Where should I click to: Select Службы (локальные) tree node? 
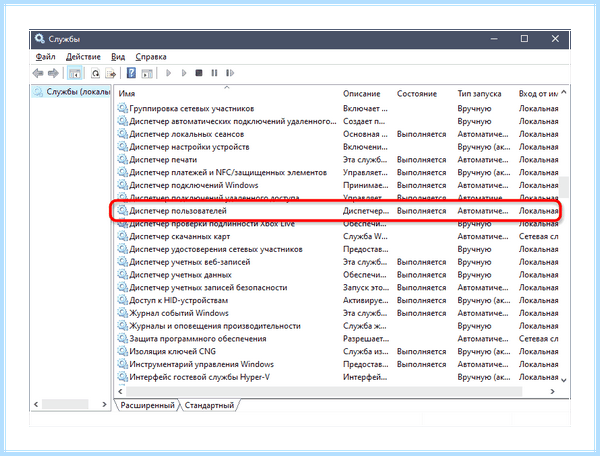click(x=72, y=92)
